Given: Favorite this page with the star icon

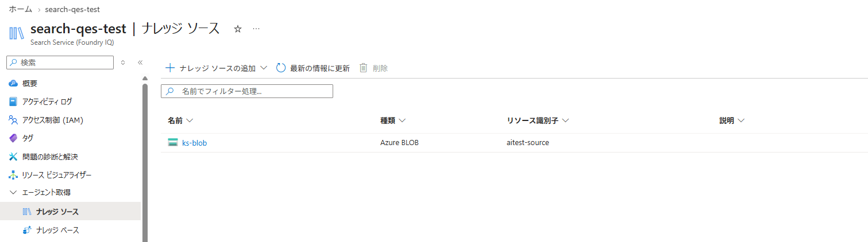Looking at the screenshot, I should (x=238, y=29).
